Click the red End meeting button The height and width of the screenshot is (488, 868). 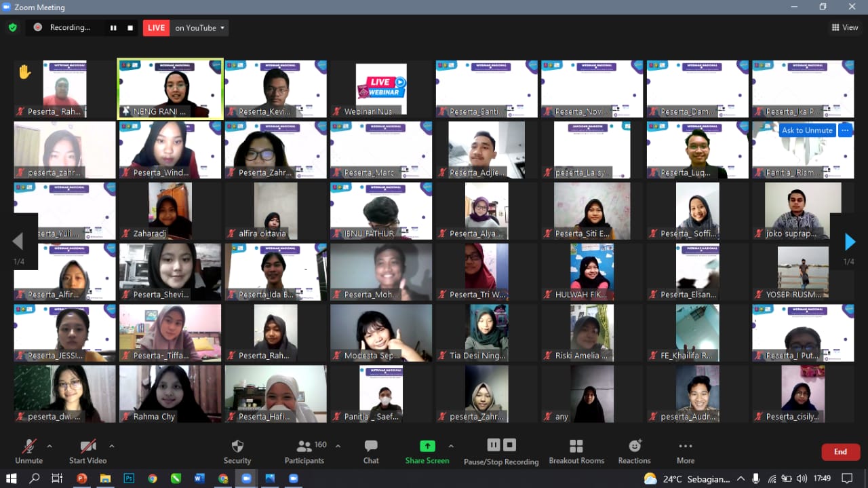pyautogui.click(x=840, y=452)
